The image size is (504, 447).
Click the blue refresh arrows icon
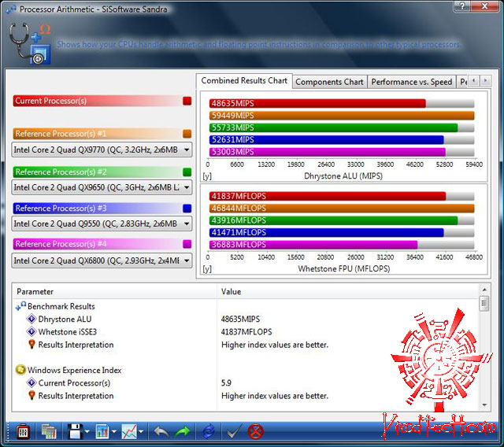coord(209,431)
